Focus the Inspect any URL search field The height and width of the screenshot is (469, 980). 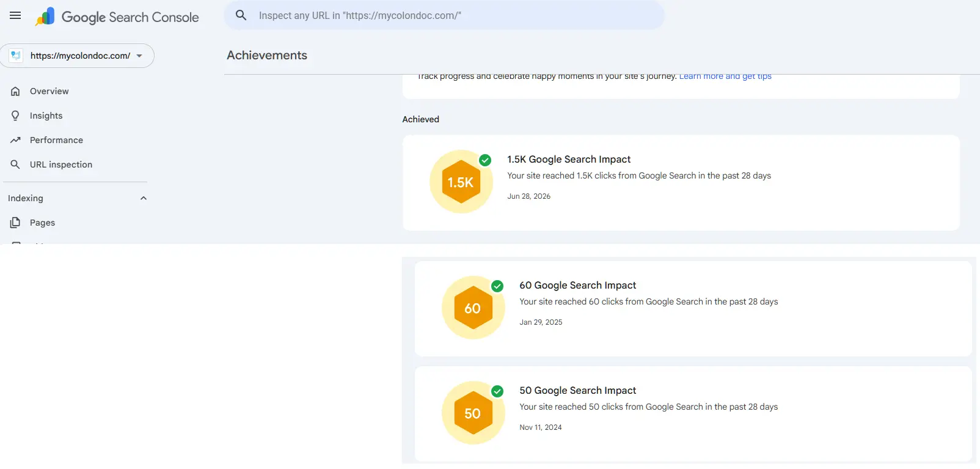pos(444,15)
